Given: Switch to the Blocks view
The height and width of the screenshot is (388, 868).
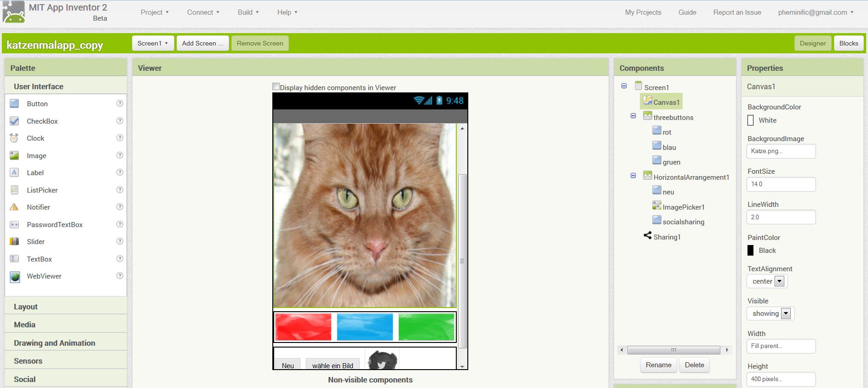Looking at the screenshot, I should [x=848, y=43].
